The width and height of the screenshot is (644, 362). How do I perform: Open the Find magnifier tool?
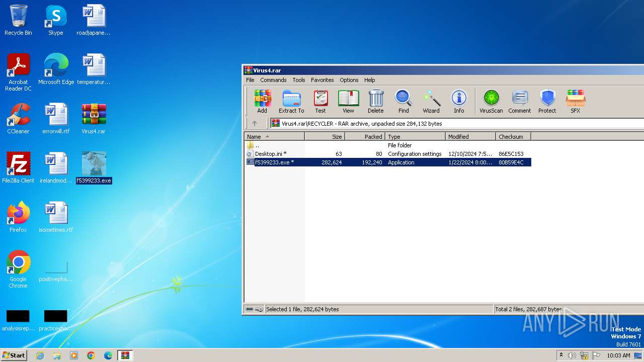tap(404, 101)
